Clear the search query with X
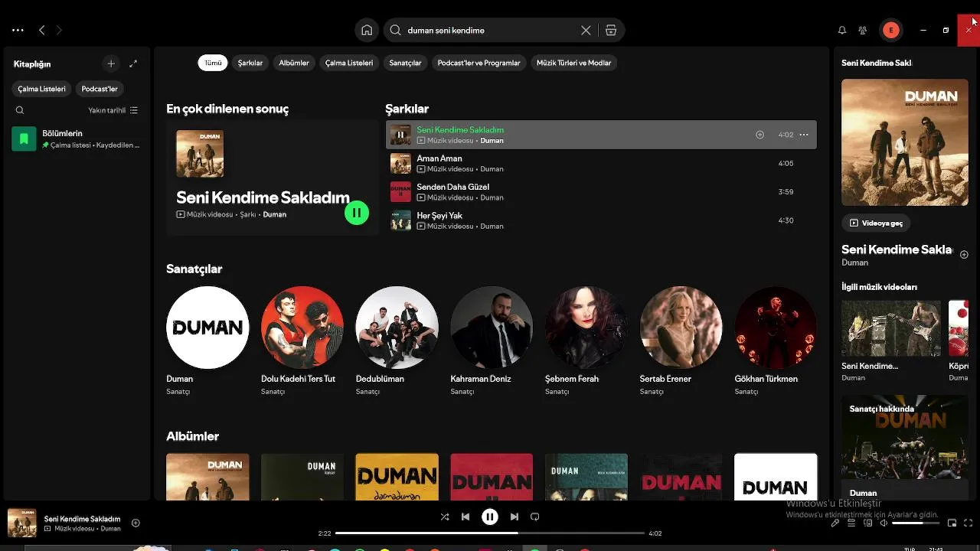Screen dimensions: 980x551 (x=586, y=31)
